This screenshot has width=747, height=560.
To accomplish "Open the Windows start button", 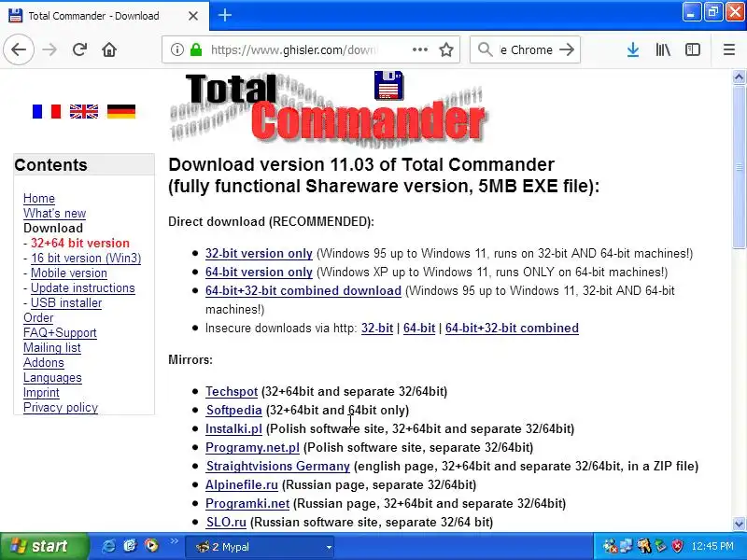I will (44, 546).
